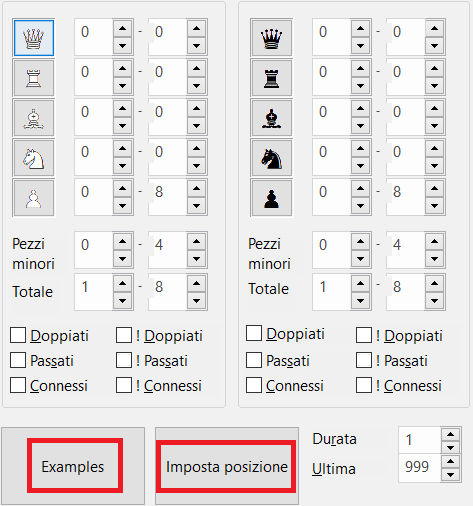
Task: Select the white knight piece icon
Action: 34,158
